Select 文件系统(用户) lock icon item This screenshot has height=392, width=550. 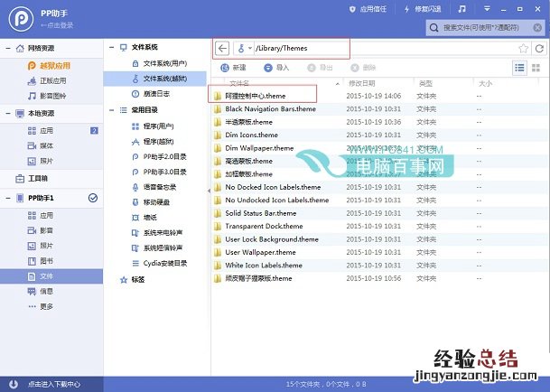[159, 63]
